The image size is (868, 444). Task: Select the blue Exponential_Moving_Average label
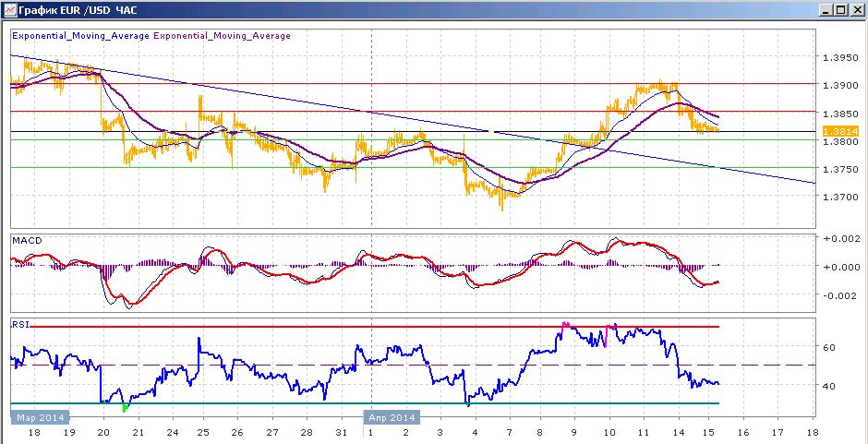click(x=81, y=36)
